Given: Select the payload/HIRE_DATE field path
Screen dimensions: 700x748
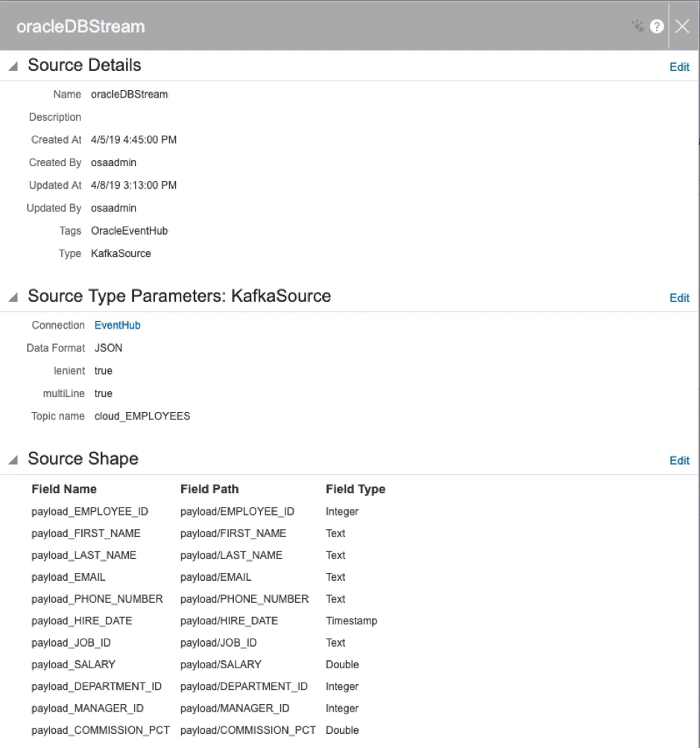Looking at the screenshot, I should (229, 621).
